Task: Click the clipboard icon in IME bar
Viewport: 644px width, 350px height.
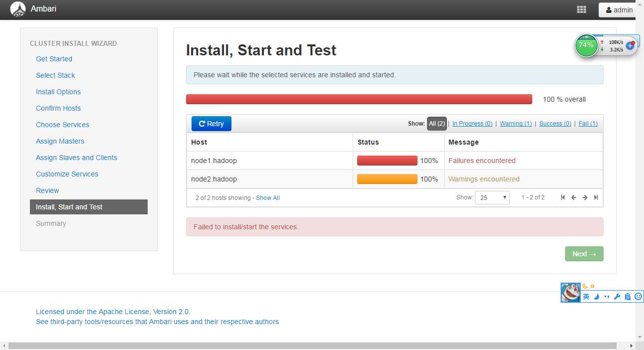Action: click(628, 297)
